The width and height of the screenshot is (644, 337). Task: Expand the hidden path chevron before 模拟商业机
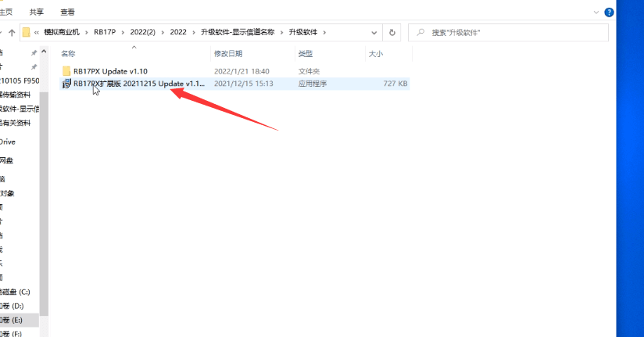(37, 33)
